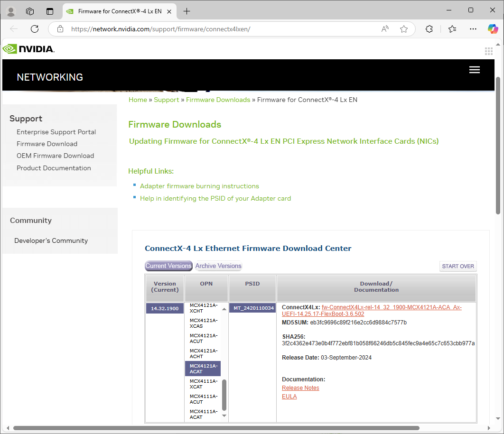
Task: Select version 14.32.1900
Action: (165, 308)
